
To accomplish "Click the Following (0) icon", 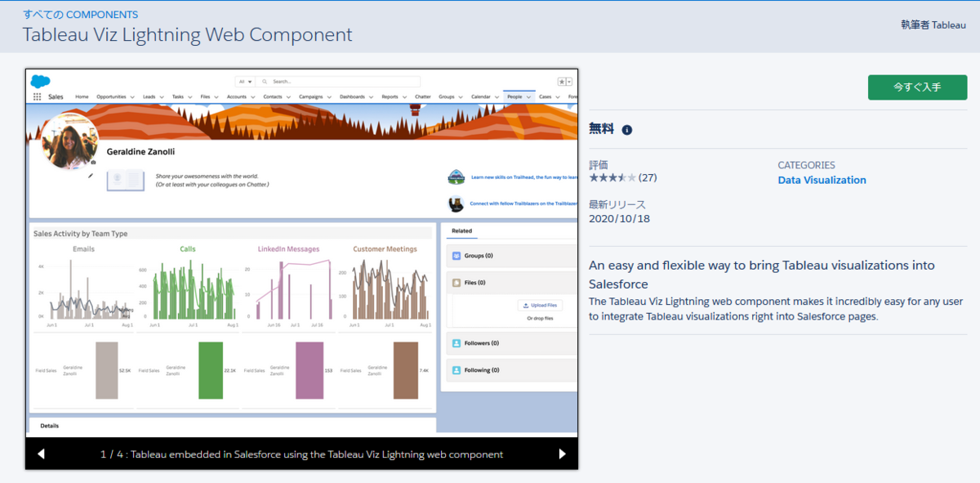I will [x=457, y=370].
